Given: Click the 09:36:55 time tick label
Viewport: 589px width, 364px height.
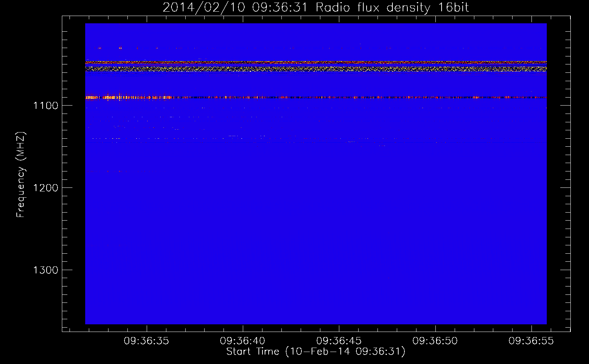Looking at the screenshot, I should [531, 341].
